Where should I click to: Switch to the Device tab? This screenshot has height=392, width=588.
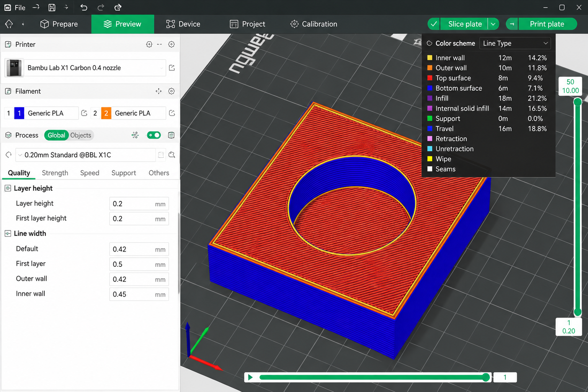(183, 24)
